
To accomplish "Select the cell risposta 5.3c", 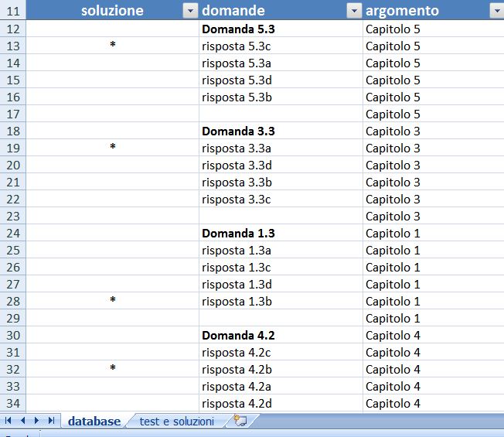I will tap(281, 46).
